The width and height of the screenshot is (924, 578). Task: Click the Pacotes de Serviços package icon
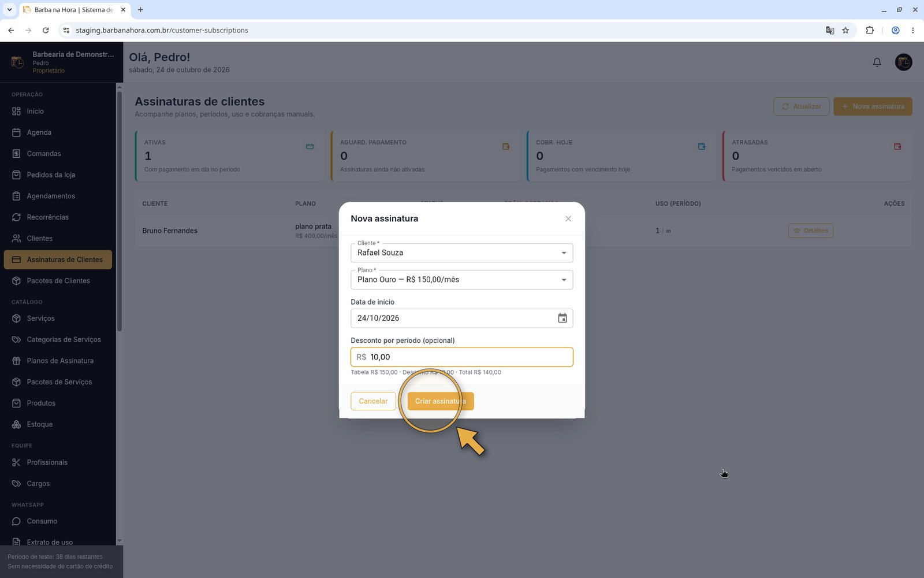click(16, 382)
